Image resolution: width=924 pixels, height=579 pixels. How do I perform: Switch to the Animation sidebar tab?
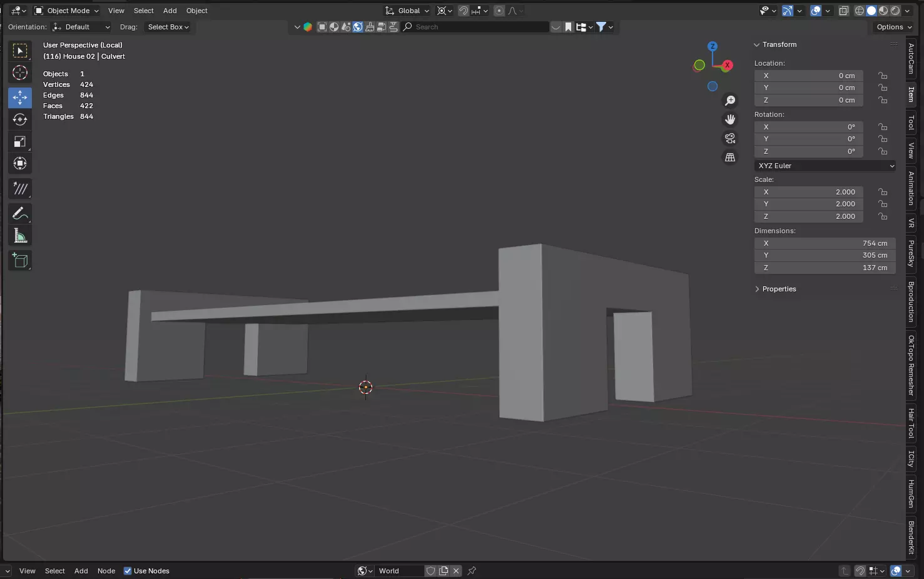pos(911,188)
